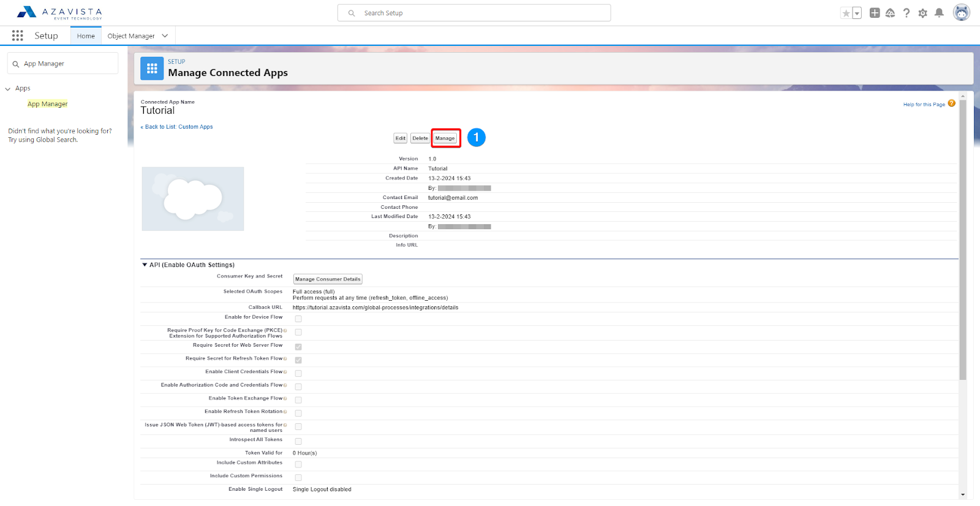Open the App Launcher grid icon
The width and height of the screenshot is (980, 506).
[18, 36]
